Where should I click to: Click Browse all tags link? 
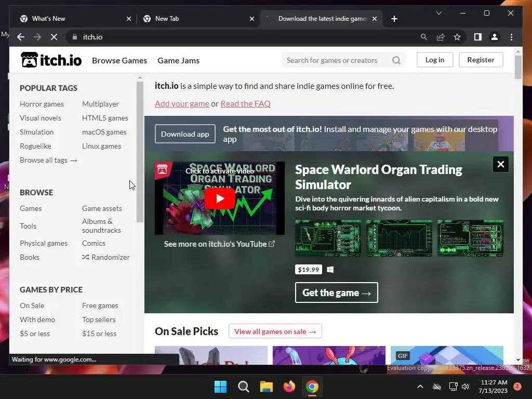point(48,160)
